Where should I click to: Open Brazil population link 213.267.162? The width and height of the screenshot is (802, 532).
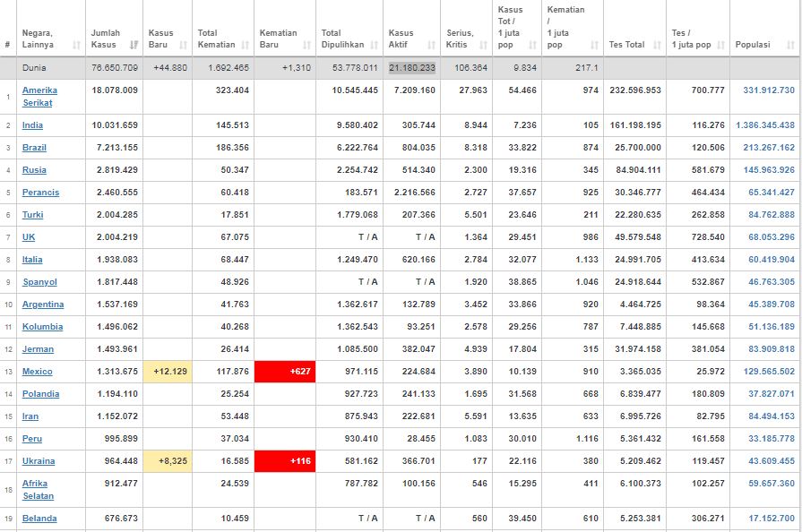coord(769,148)
